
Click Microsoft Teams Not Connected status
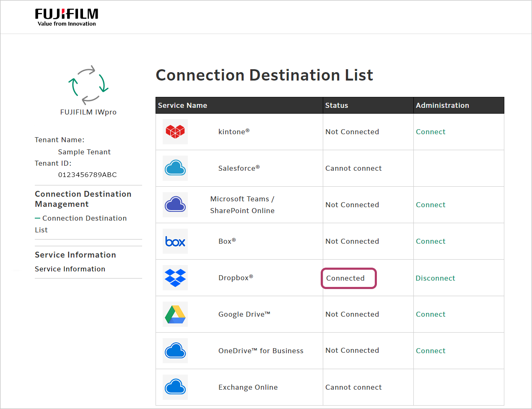click(352, 205)
